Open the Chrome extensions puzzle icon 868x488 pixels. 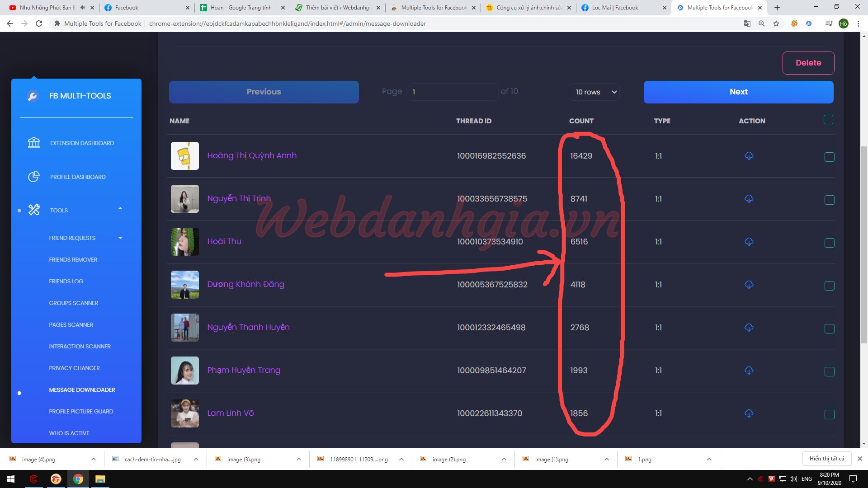click(x=794, y=23)
